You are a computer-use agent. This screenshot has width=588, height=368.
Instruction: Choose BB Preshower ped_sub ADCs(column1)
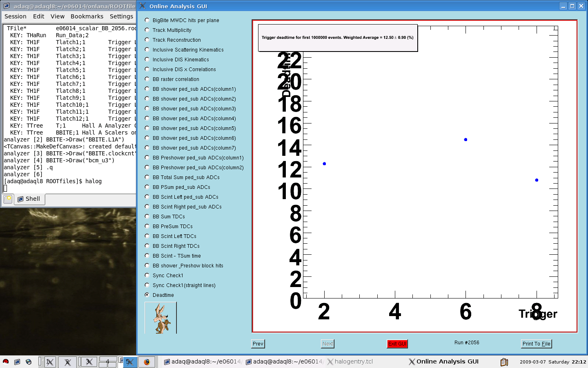click(x=194, y=157)
